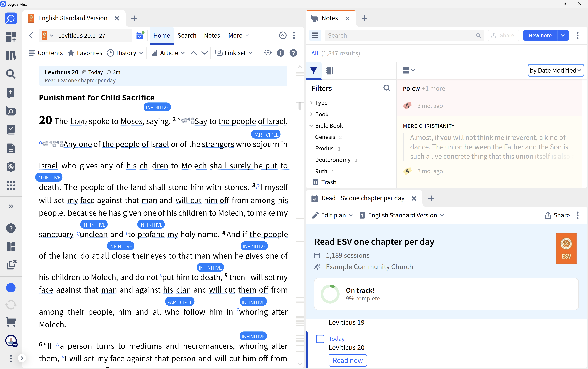Screen dimensions: 588x369
Task: Open the resource information icon
Action: [x=281, y=53]
